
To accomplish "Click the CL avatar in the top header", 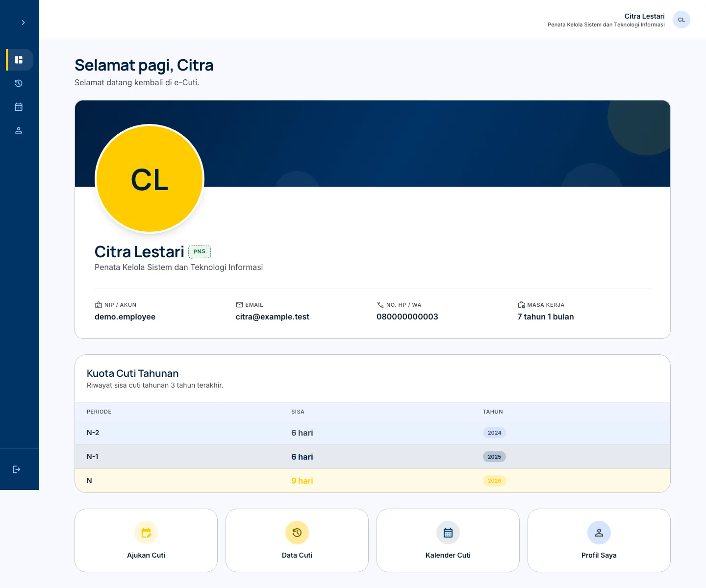I will 681,20.
